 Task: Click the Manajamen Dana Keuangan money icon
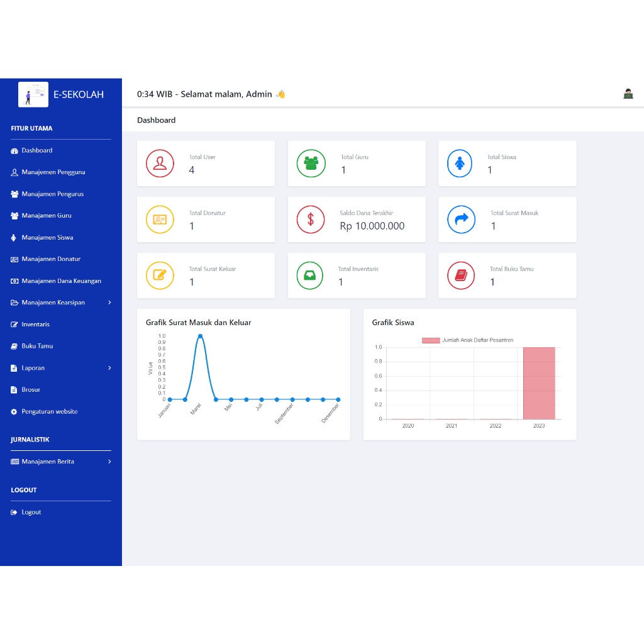point(14,281)
